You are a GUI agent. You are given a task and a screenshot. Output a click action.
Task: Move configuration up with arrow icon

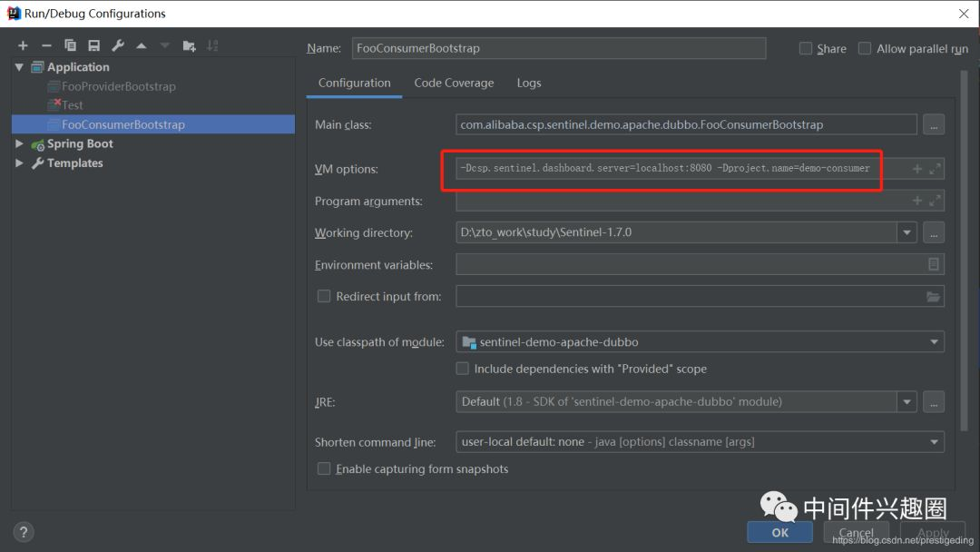coord(142,45)
